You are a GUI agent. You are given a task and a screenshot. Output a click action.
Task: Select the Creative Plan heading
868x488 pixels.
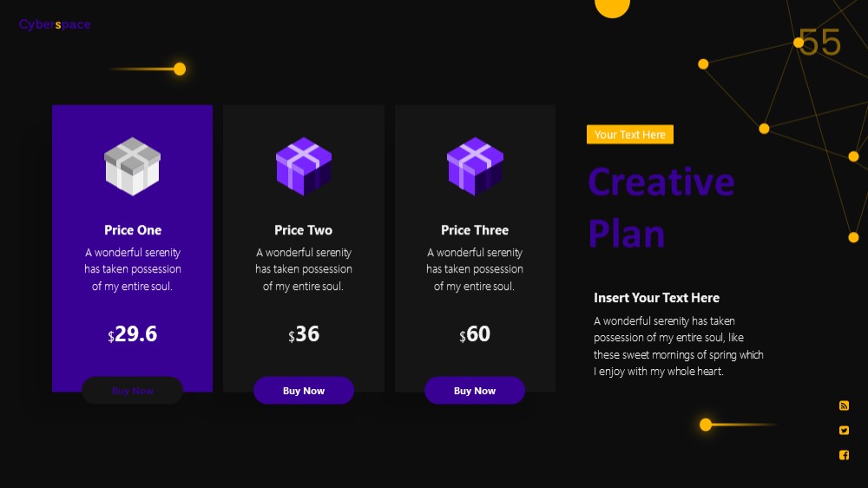point(661,208)
